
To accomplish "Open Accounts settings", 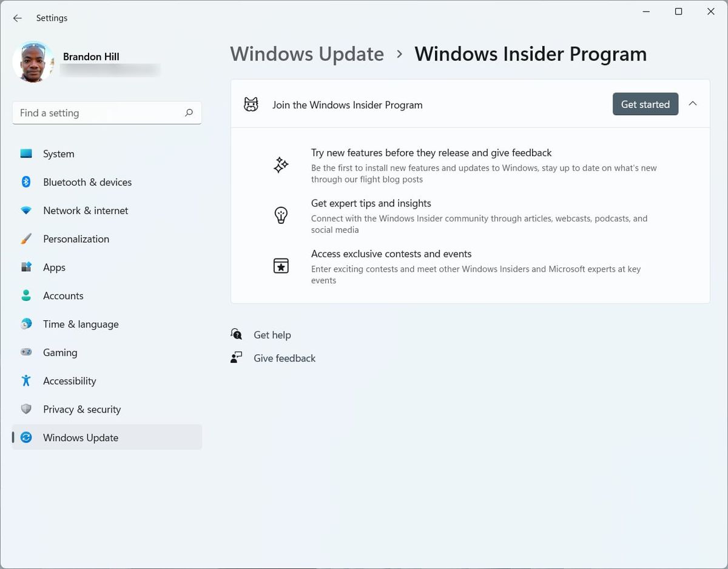I will pyautogui.click(x=63, y=296).
